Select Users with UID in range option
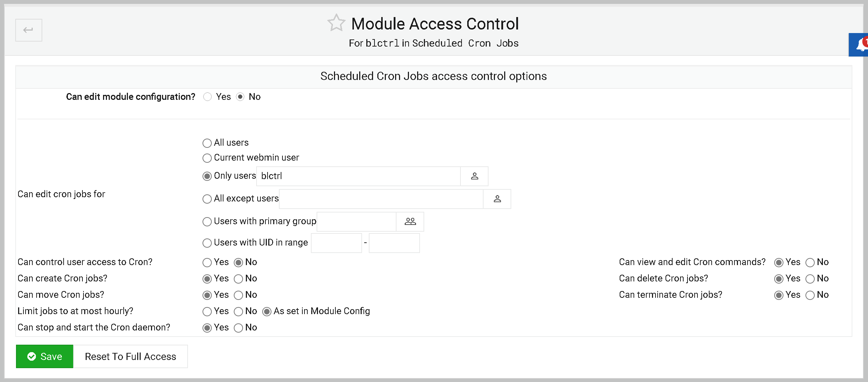 [207, 243]
